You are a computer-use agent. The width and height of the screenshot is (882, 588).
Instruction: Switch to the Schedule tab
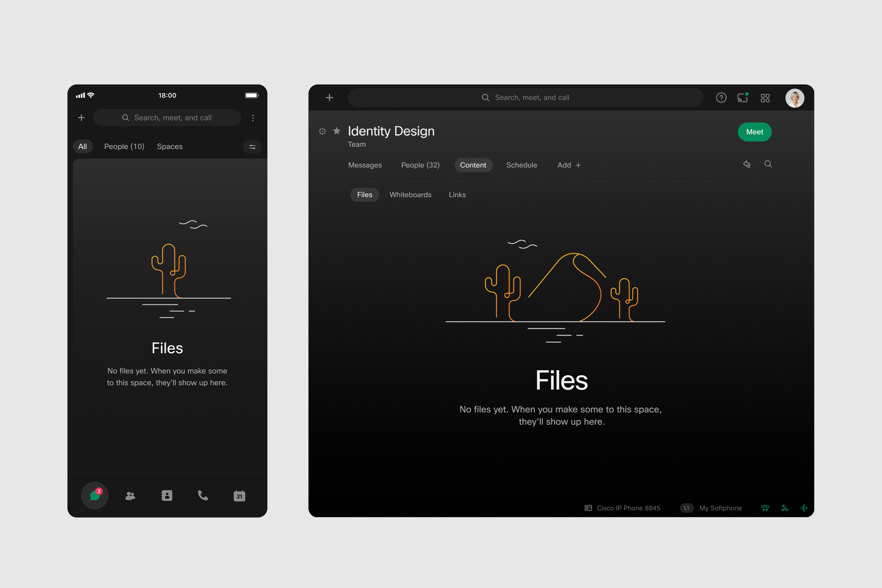coord(521,165)
